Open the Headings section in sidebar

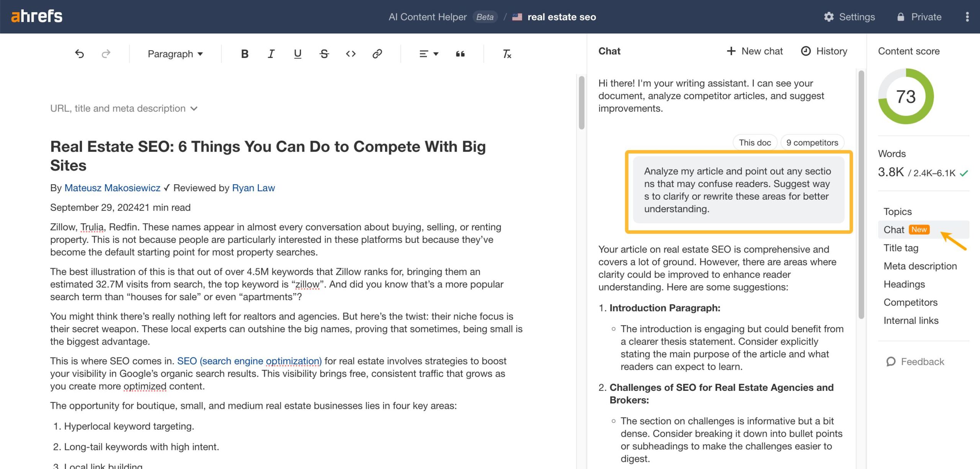pos(904,284)
